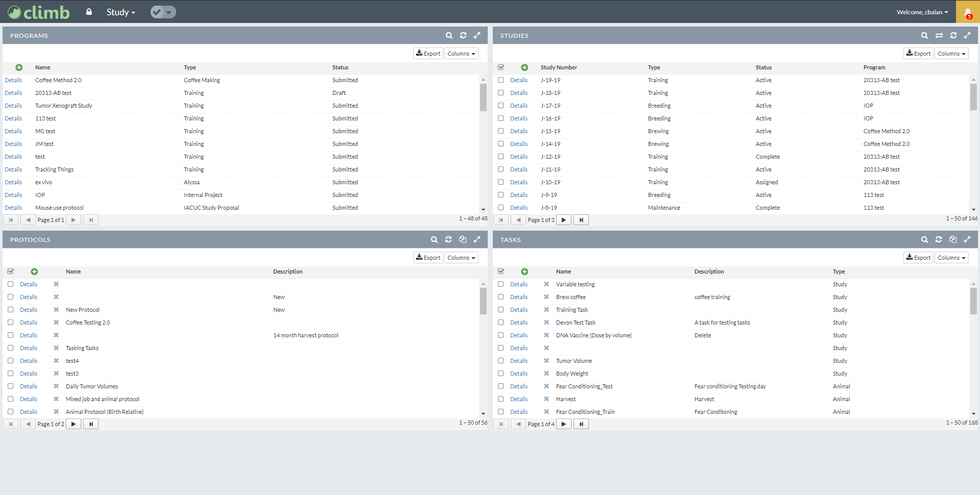
Task: Expand the Tasks panel to full screen
Action: click(x=967, y=239)
